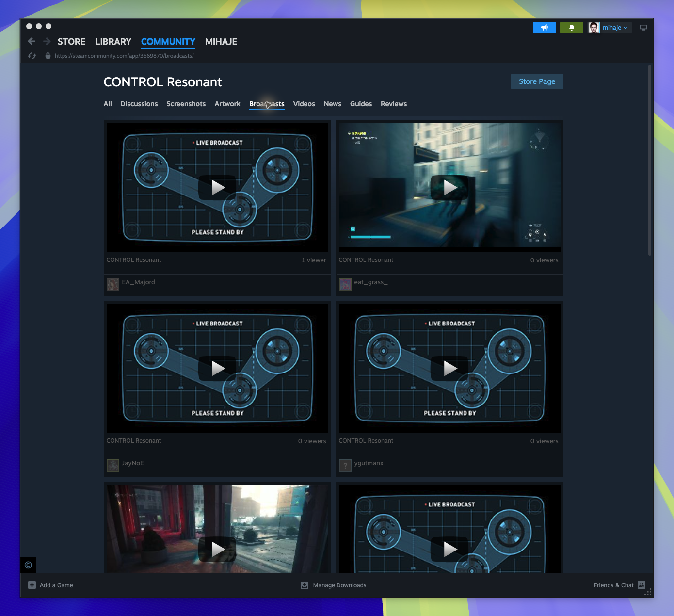Click the steamcommunity URL address field

click(x=124, y=56)
